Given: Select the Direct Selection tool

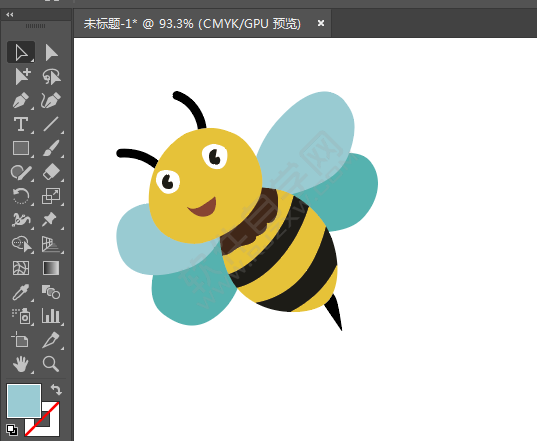Looking at the screenshot, I should 51,52.
